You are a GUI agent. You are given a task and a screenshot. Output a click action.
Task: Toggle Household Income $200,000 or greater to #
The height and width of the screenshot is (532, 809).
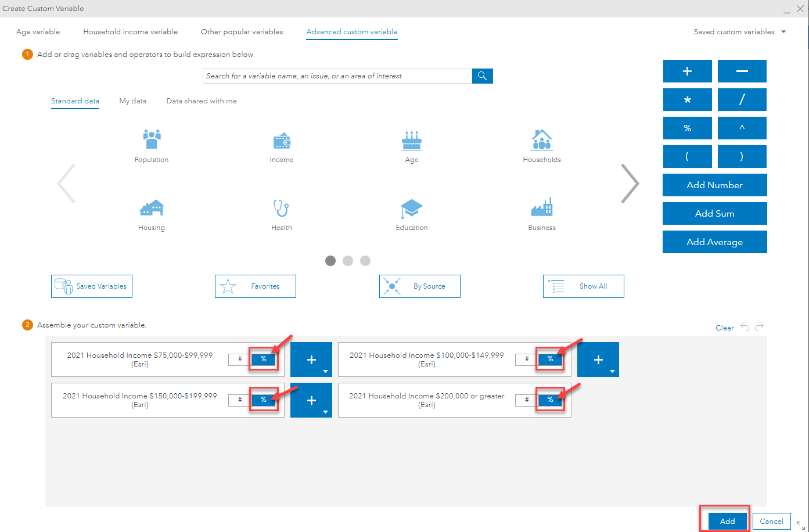pyautogui.click(x=526, y=400)
